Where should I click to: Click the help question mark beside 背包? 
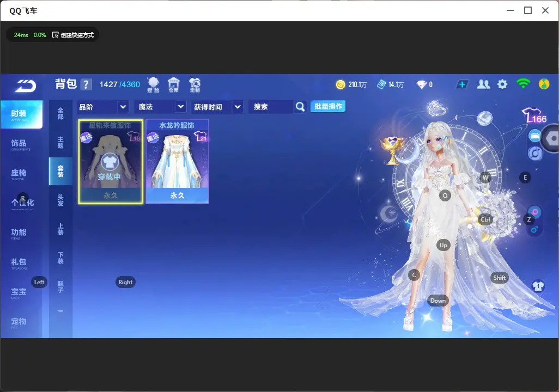click(x=86, y=84)
